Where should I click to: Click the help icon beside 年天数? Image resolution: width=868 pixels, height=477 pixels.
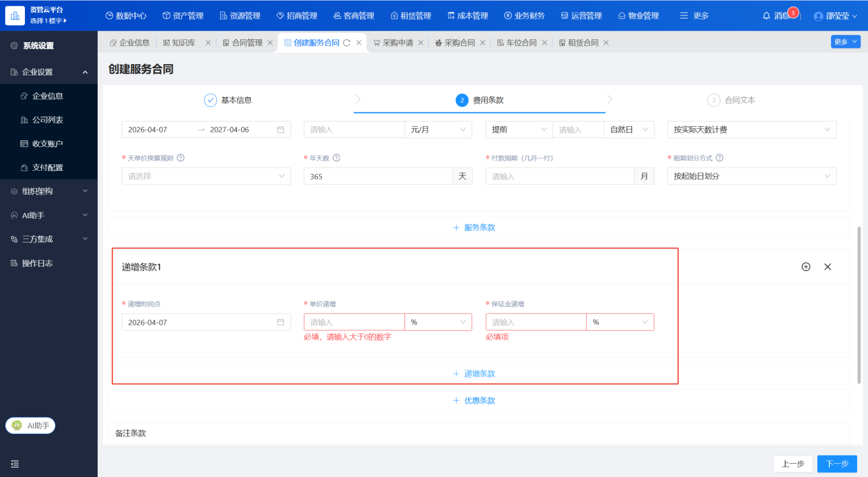(336, 158)
